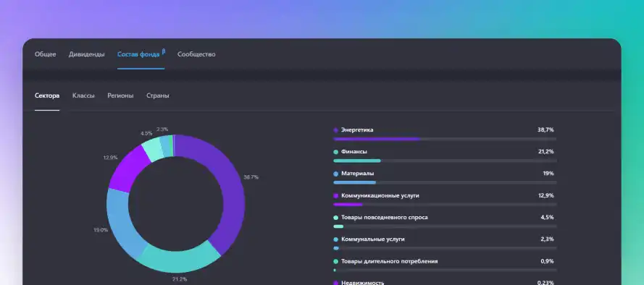The width and height of the screenshot is (644, 285).
Task: Switch to the Дивиденды tab
Action: pos(87,54)
